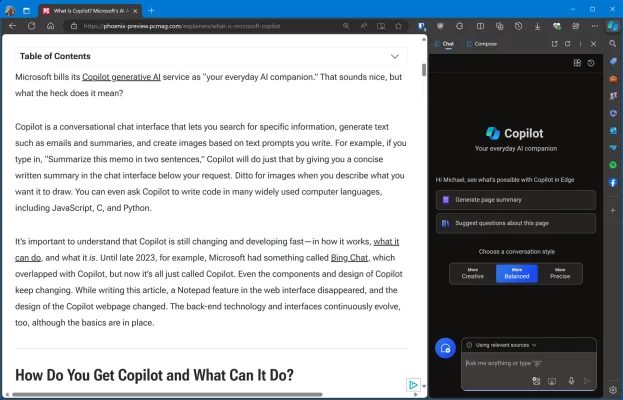
Task: Select the More Balanced conversation style
Action: (517, 274)
